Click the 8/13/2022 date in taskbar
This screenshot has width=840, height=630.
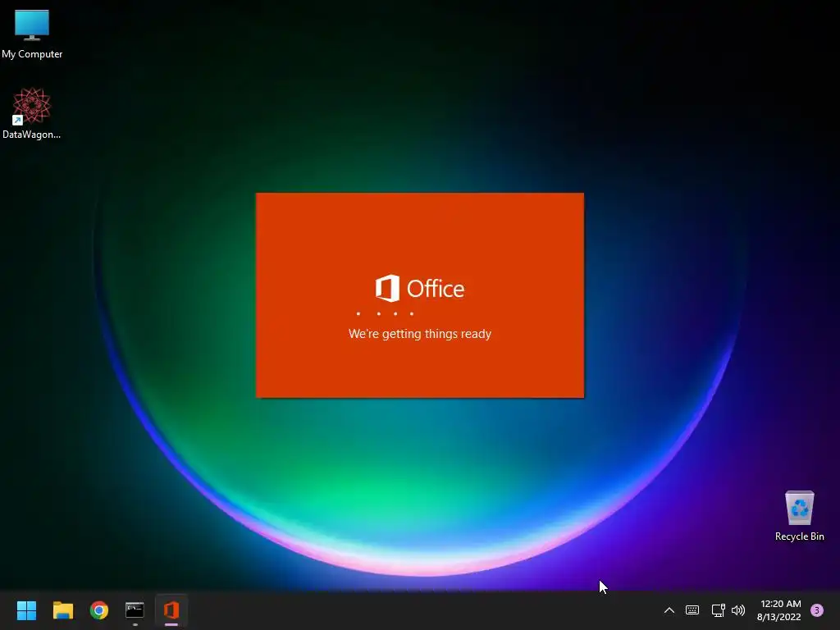(779, 617)
